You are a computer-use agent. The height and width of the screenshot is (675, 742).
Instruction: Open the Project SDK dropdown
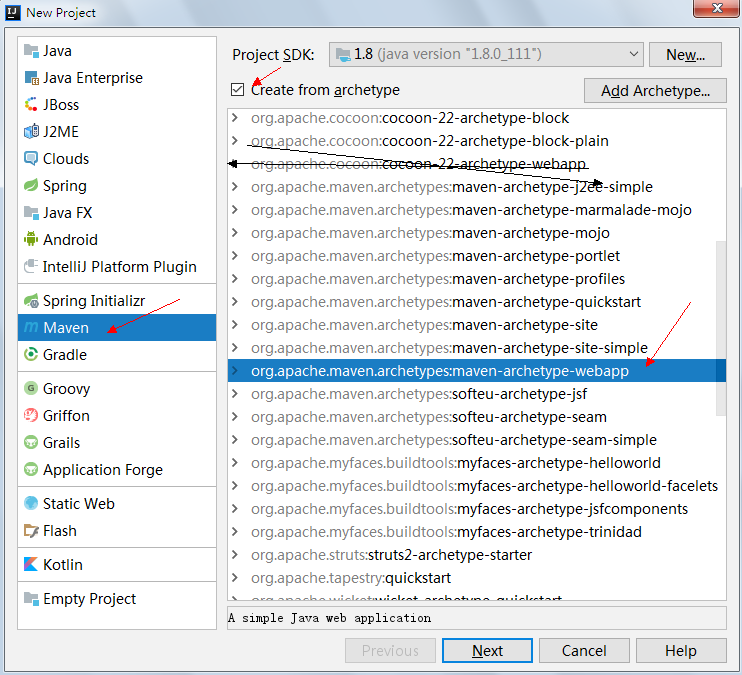click(486, 54)
